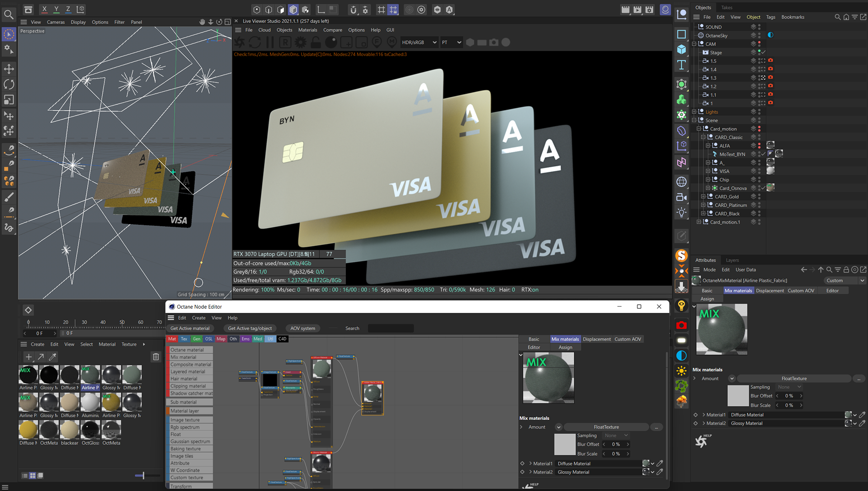The width and height of the screenshot is (868, 491).
Task: Open the PT kernel dropdown in Live Viewer
Action: coord(451,42)
